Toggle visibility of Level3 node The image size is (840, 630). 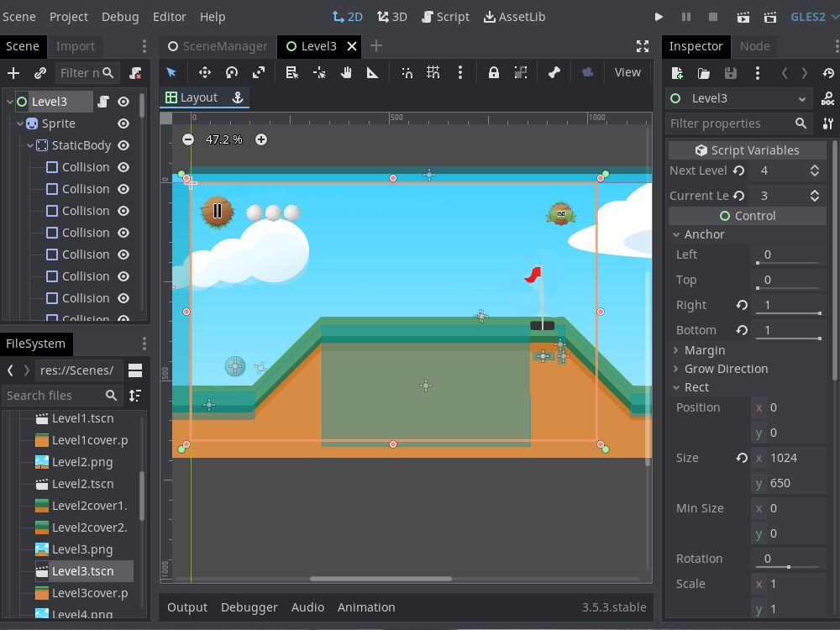123,102
